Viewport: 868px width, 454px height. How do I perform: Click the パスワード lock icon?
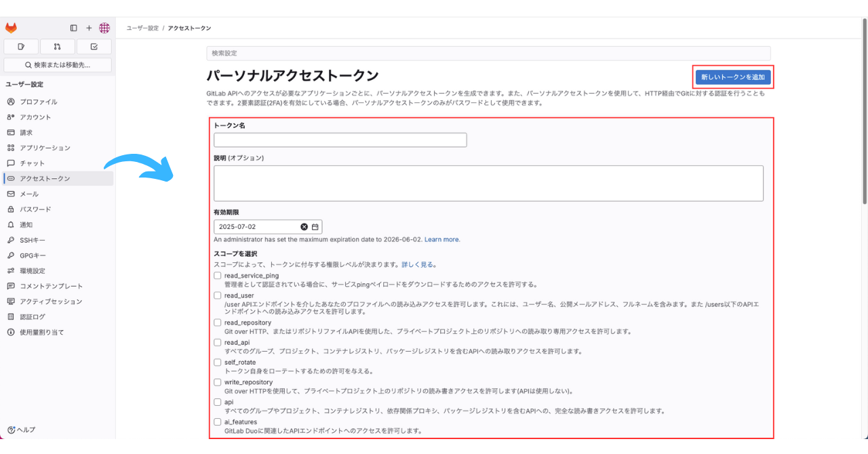click(11, 209)
